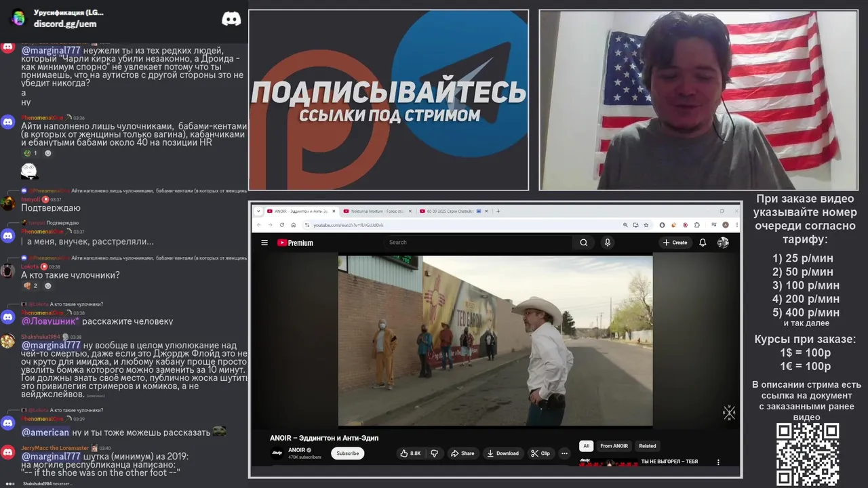The width and height of the screenshot is (868, 488).
Task: Expand the Chrome tab search dropdown
Action: point(258,211)
